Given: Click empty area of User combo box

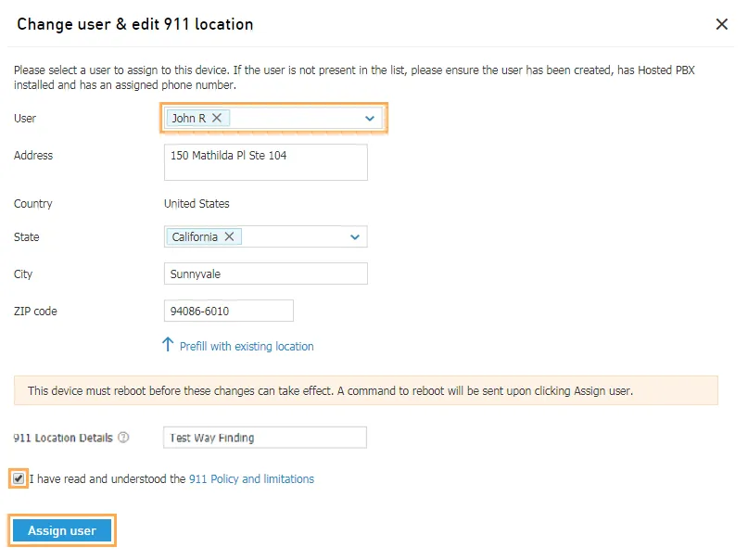Looking at the screenshot, I should (296, 118).
